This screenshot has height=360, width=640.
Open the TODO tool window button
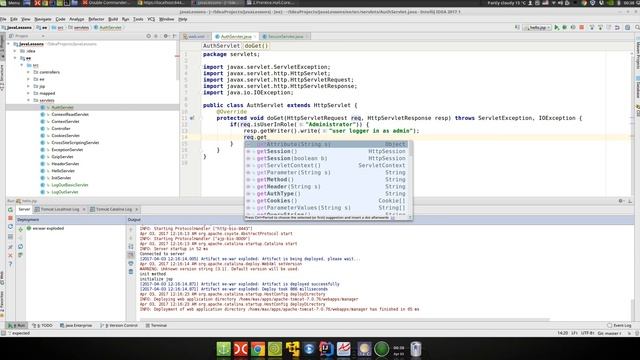coord(42,326)
